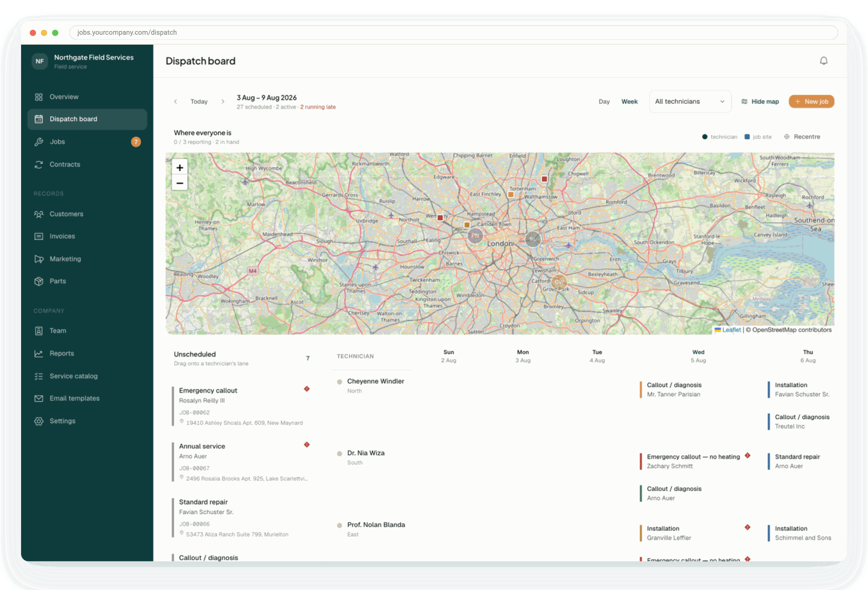Open Marketing via the megaphone icon
The image size is (868, 590).
(x=39, y=259)
